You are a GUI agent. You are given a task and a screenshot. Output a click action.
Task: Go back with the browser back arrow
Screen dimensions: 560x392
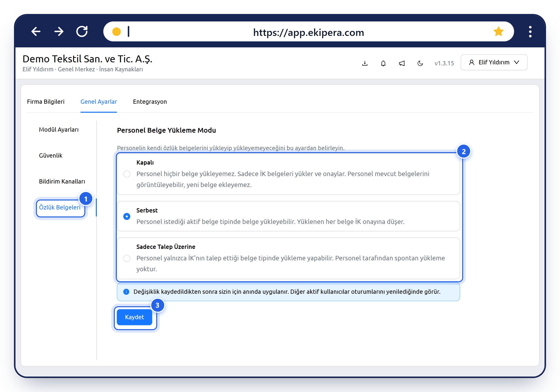pyautogui.click(x=36, y=31)
